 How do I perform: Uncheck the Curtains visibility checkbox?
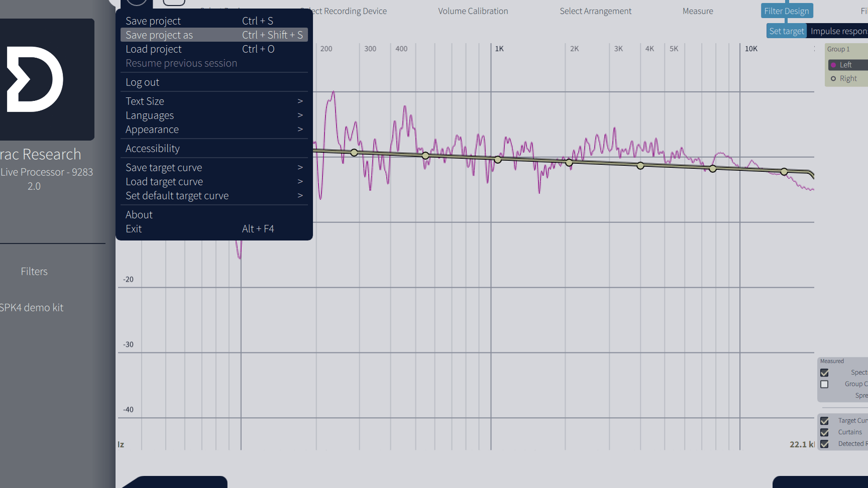coord(824,432)
